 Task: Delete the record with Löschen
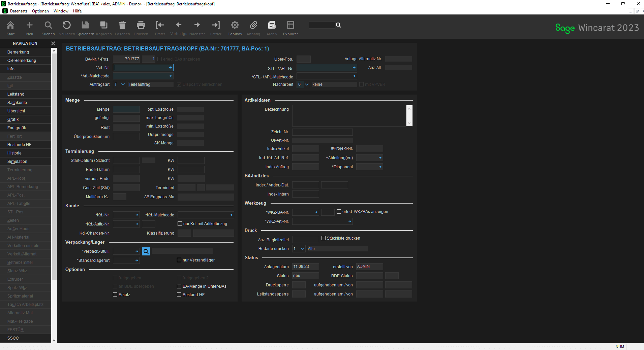122,25
